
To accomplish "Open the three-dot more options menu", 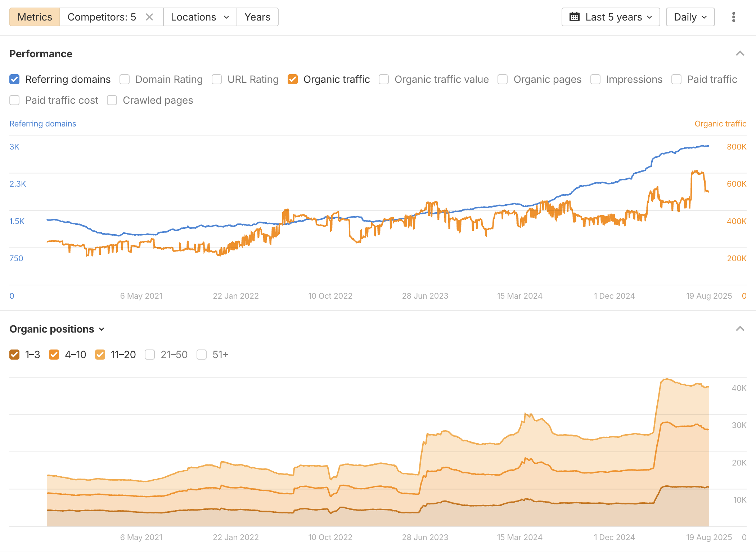I will (x=733, y=17).
